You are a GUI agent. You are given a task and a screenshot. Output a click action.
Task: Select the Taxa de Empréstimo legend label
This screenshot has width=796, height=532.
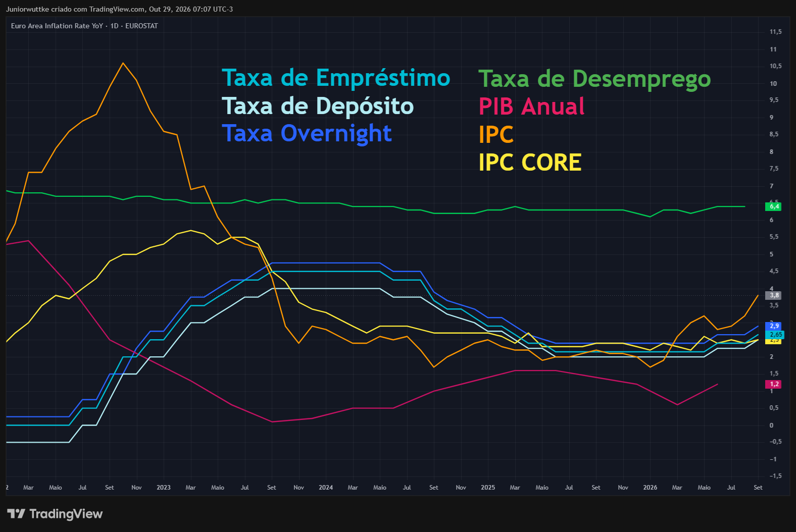click(x=336, y=78)
